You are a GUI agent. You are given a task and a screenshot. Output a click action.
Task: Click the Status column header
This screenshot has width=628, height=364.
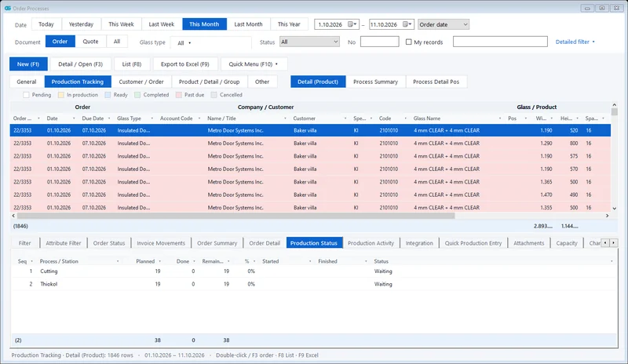click(382, 261)
